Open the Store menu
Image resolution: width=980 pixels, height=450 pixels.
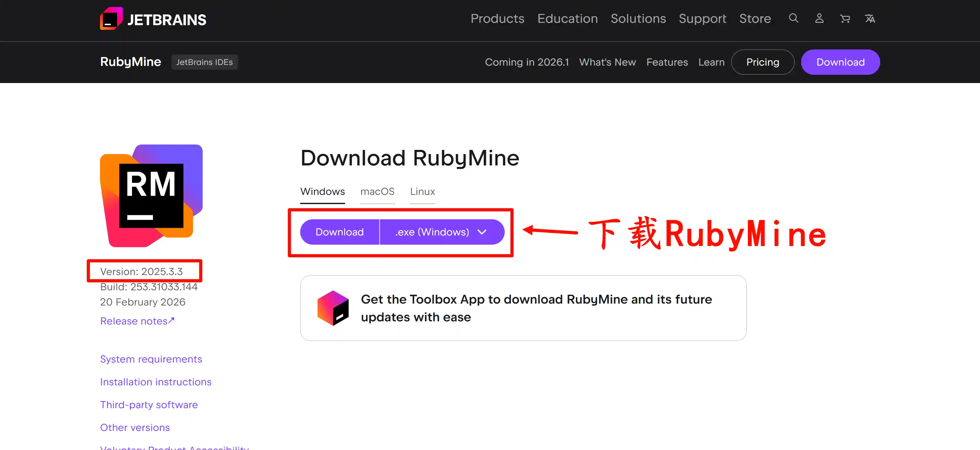point(755,18)
